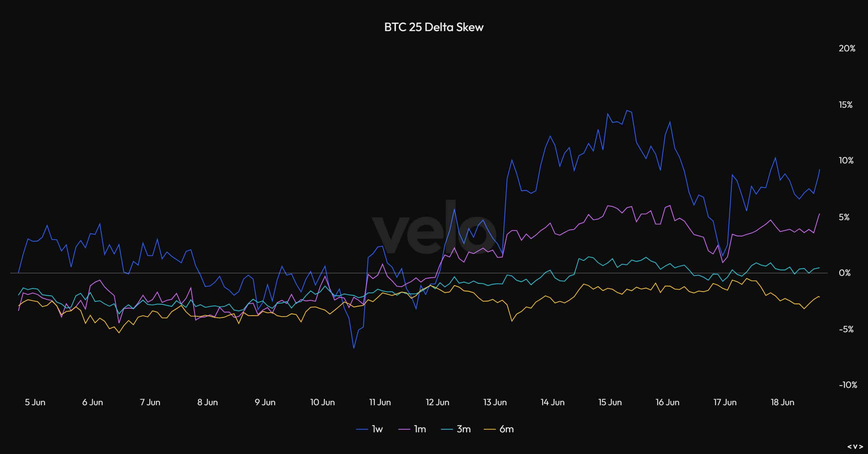The image size is (868, 454).
Task: Toggle the 3m series label in legend
Action: (464, 429)
